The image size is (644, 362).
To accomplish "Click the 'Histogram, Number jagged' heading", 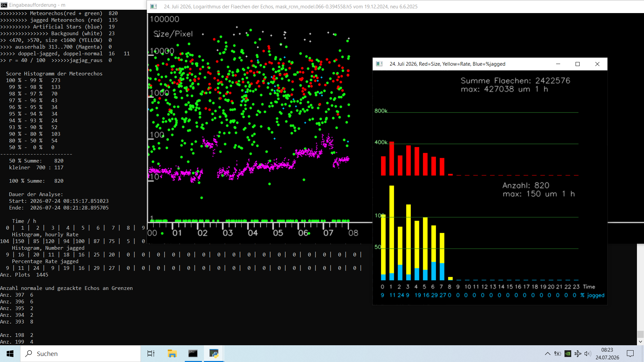I will tap(48, 248).
